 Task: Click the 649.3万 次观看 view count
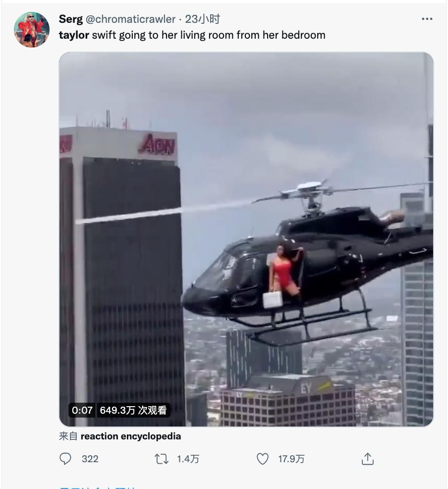[x=133, y=410]
